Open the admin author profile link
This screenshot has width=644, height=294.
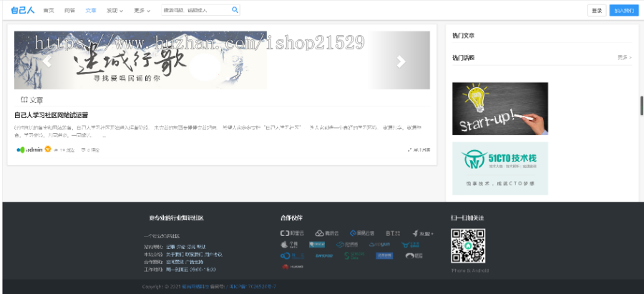(34, 150)
